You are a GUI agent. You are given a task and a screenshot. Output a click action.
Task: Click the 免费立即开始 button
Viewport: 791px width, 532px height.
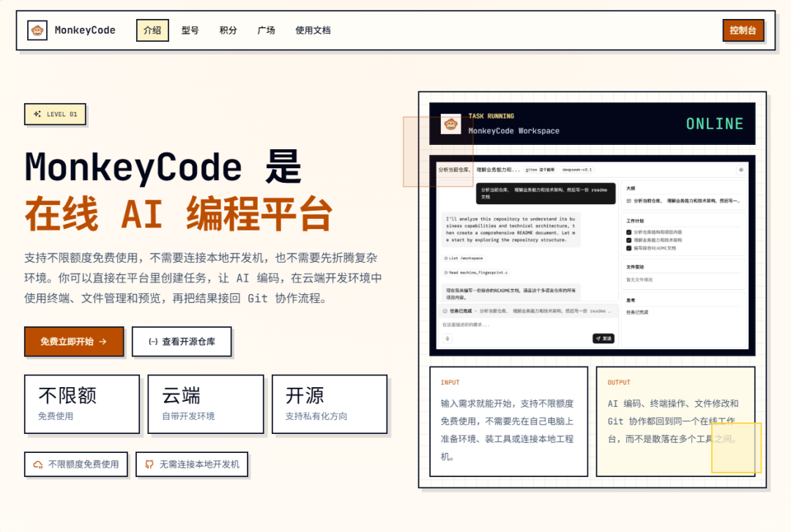(x=73, y=341)
